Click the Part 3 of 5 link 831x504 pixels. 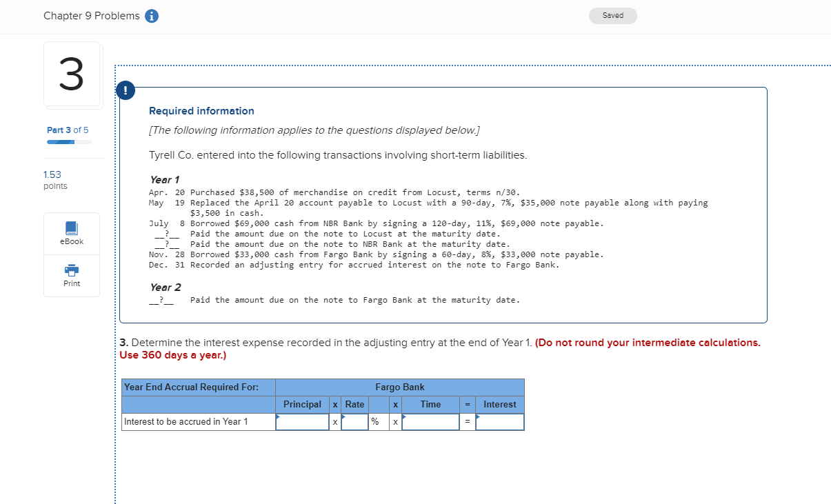67,130
